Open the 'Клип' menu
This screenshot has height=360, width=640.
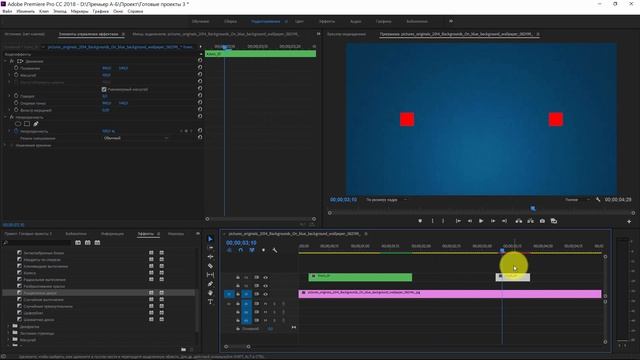(44, 11)
